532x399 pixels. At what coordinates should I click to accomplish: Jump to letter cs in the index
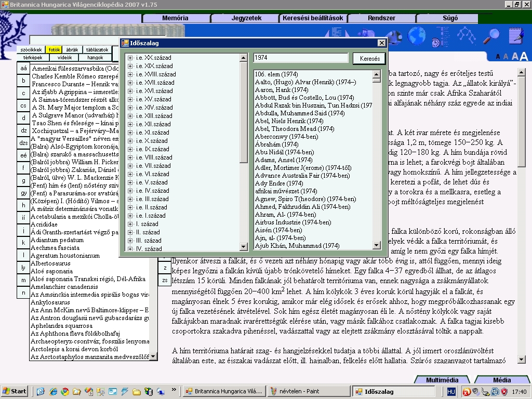click(23, 105)
